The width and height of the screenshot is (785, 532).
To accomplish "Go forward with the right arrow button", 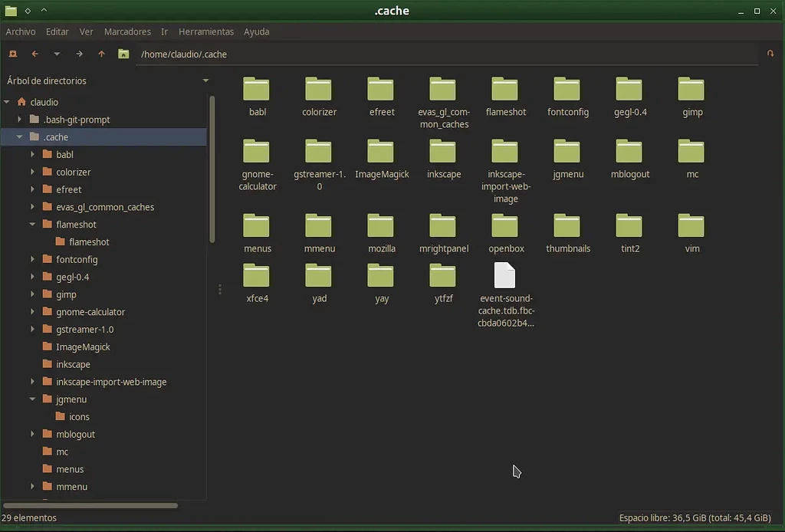I will pos(79,54).
